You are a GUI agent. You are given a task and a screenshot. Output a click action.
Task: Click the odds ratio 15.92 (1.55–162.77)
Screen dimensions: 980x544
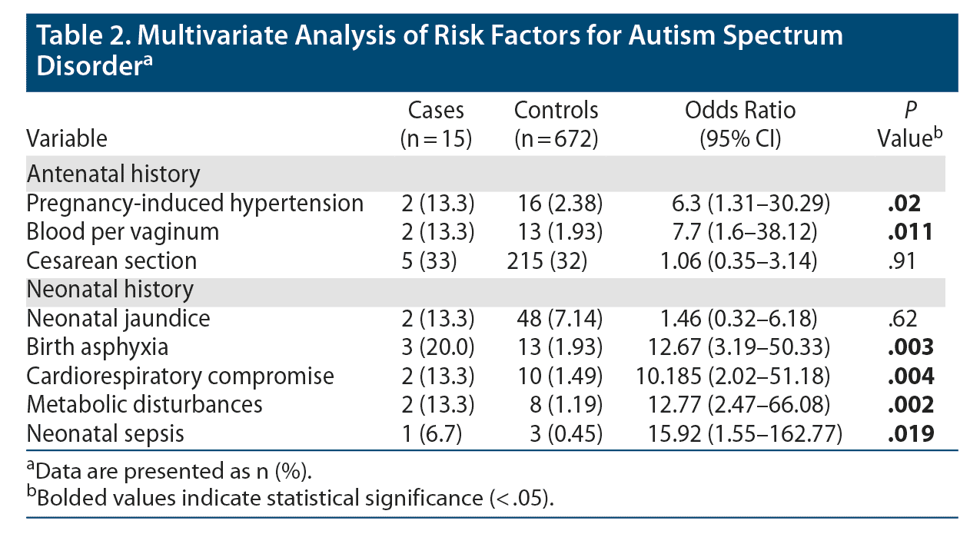[744, 433]
